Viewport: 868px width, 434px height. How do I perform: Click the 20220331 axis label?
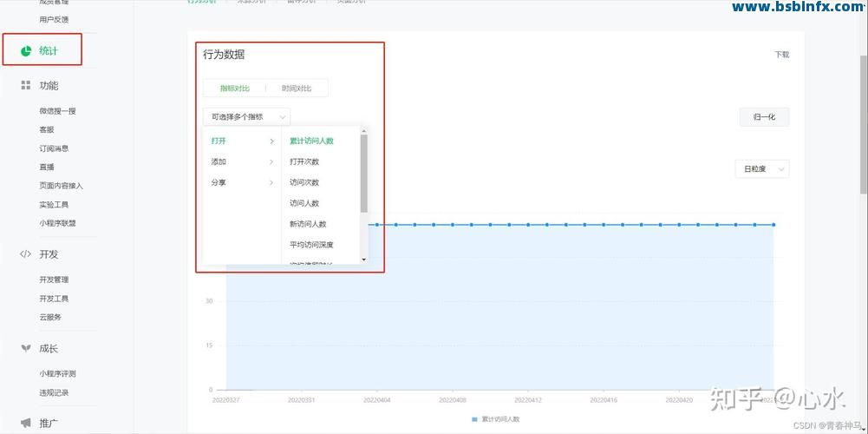point(302,399)
